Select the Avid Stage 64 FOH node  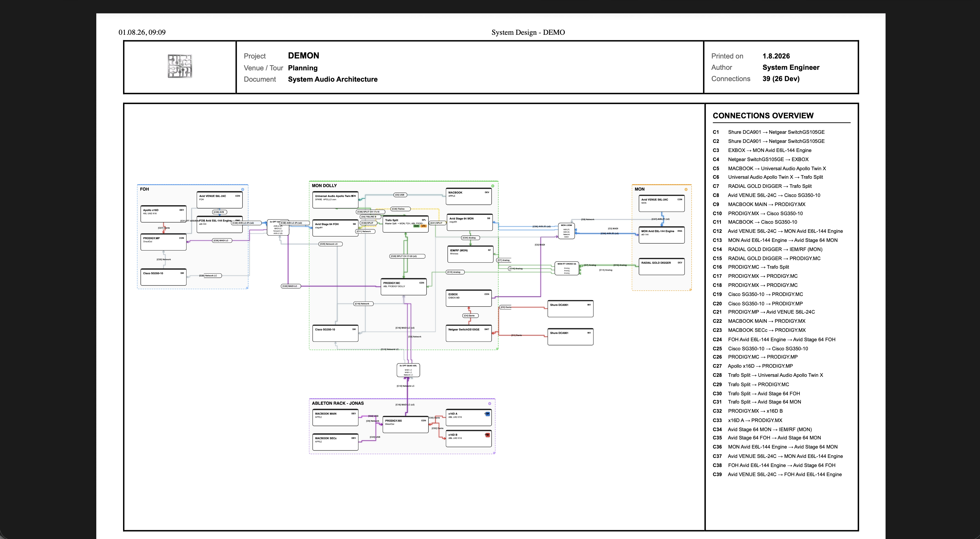click(335, 228)
